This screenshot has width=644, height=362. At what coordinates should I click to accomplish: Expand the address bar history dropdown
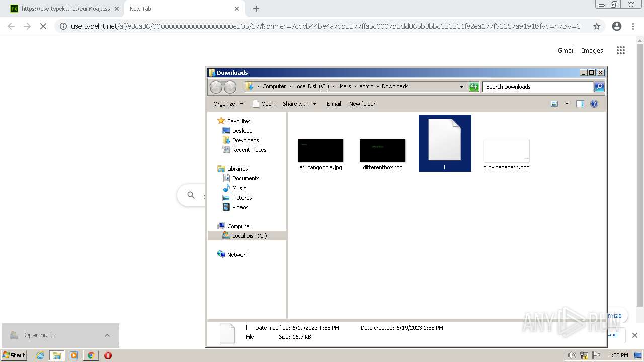point(461,87)
